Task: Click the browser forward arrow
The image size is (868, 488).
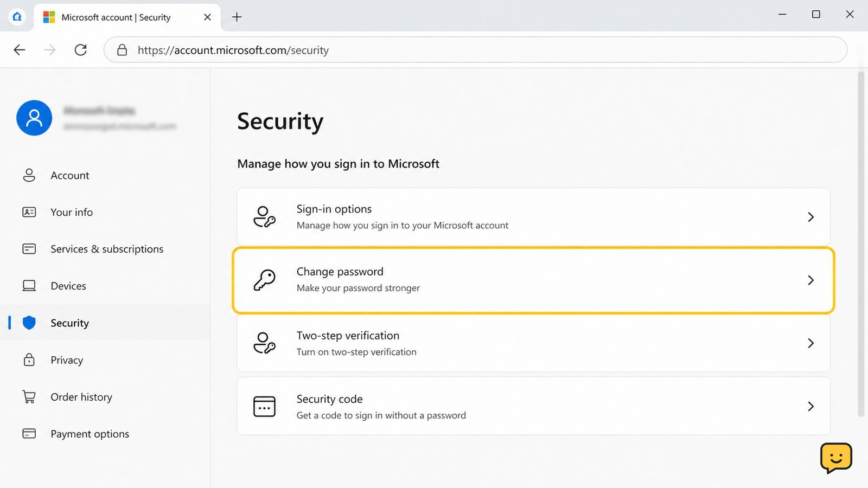Action: coord(50,50)
